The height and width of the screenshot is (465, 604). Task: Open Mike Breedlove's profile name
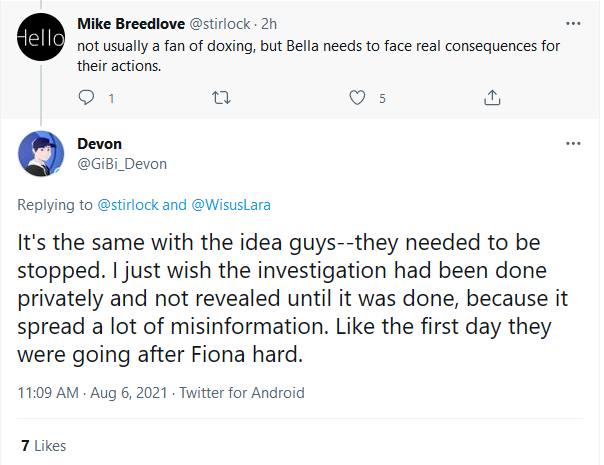[x=131, y=24]
